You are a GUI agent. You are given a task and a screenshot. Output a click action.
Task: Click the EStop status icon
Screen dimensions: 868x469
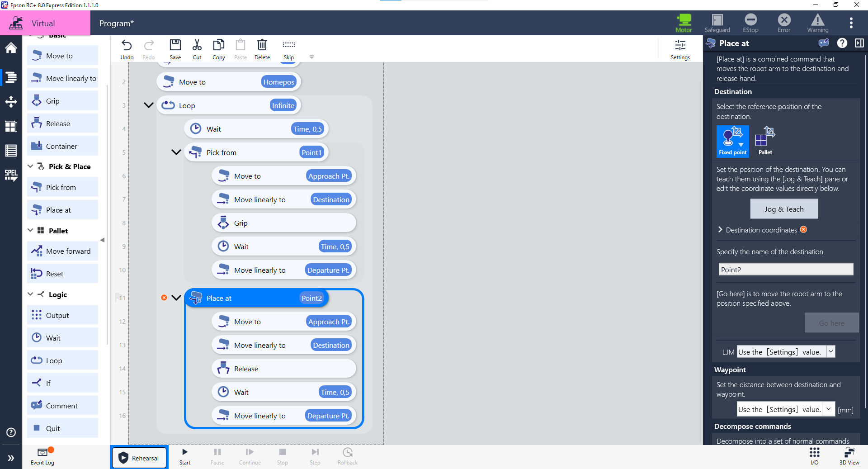pos(750,23)
